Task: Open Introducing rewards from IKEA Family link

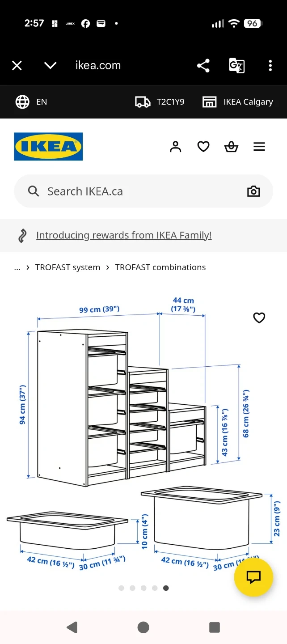Action: (124, 235)
